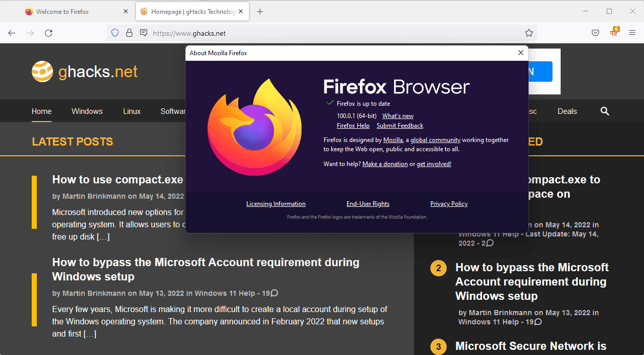Open a new tab with the plus button
644x355 pixels.
tap(260, 12)
